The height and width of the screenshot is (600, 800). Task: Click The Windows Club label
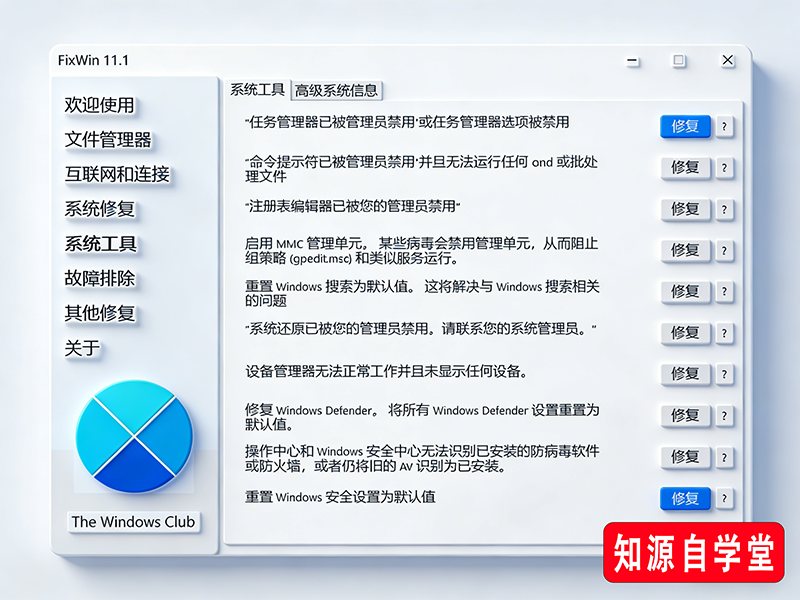coord(133,521)
